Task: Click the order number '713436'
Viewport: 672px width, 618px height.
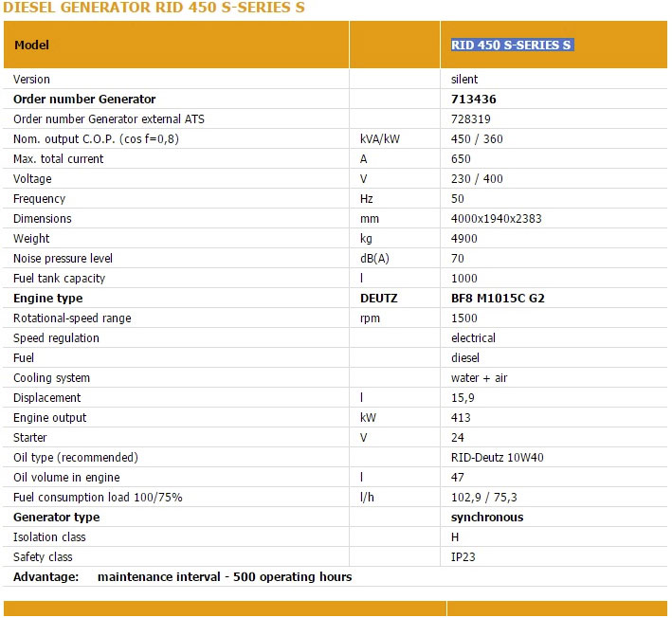Action: pos(473,99)
